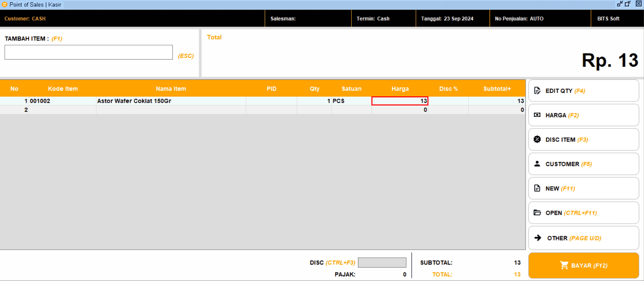644x281 pixels.
Task: Select the Astor Wafer Coklat 150Gr row
Action: pos(171,101)
